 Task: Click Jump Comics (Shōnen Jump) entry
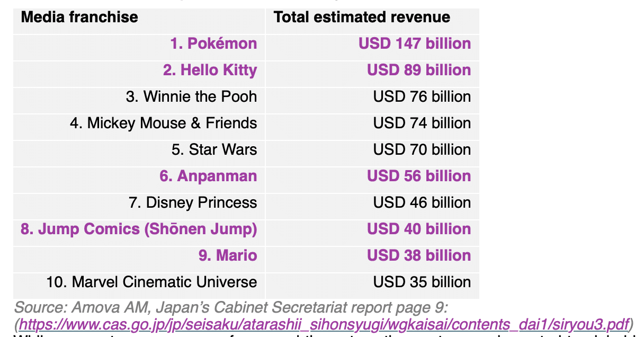[139, 229]
